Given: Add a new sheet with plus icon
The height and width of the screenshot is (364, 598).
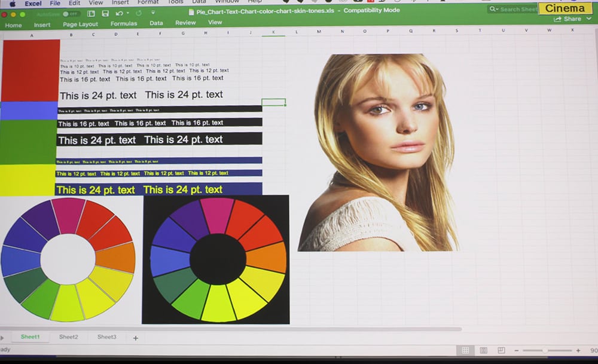Looking at the screenshot, I should coord(135,338).
